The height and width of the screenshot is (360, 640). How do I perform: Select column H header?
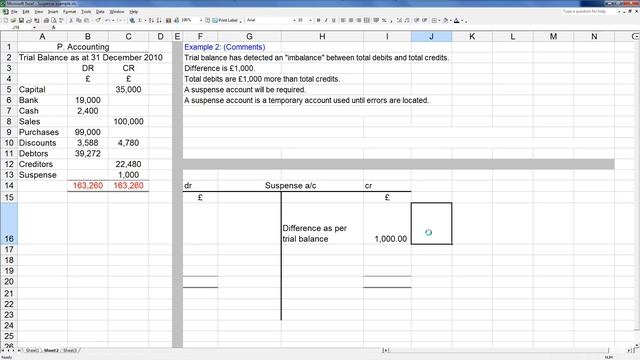click(x=322, y=36)
